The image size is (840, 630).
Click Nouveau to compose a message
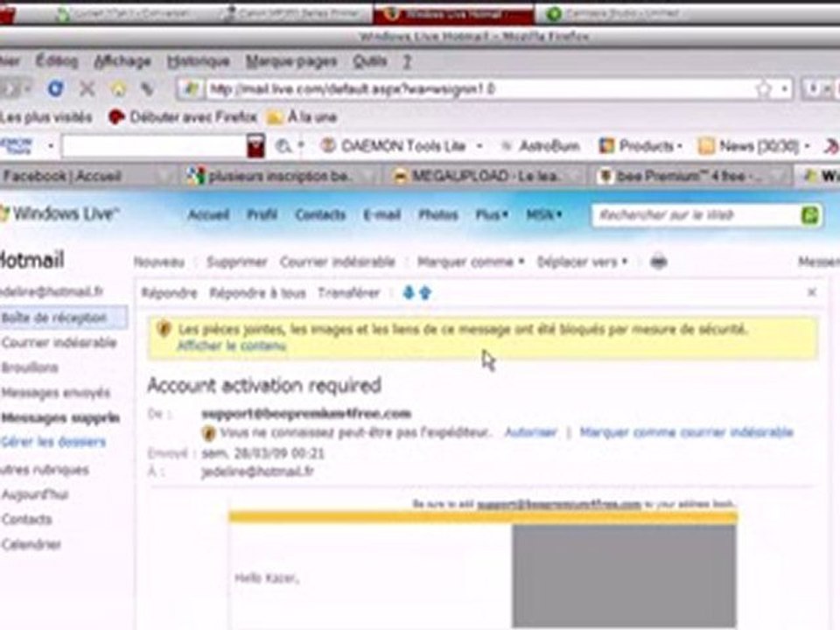(x=159, y=262)
